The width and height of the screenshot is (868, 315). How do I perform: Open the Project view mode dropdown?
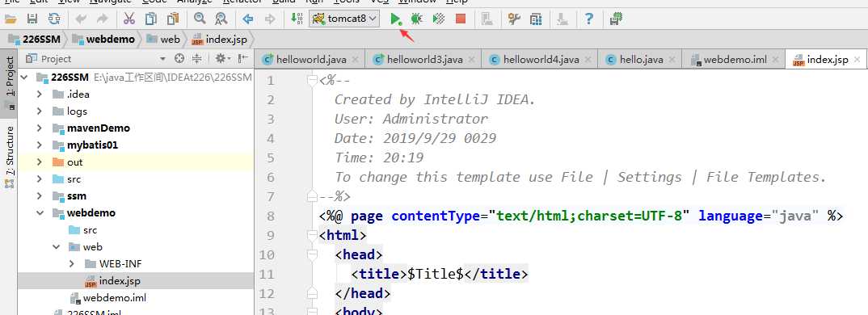[x=162, y=59]
